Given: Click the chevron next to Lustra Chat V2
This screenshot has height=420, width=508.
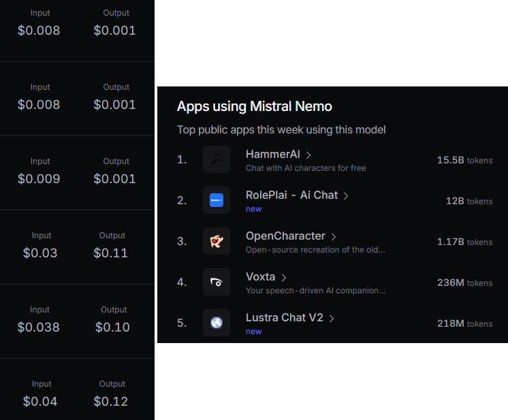Looking at the screenshot, I should [332, 319].
